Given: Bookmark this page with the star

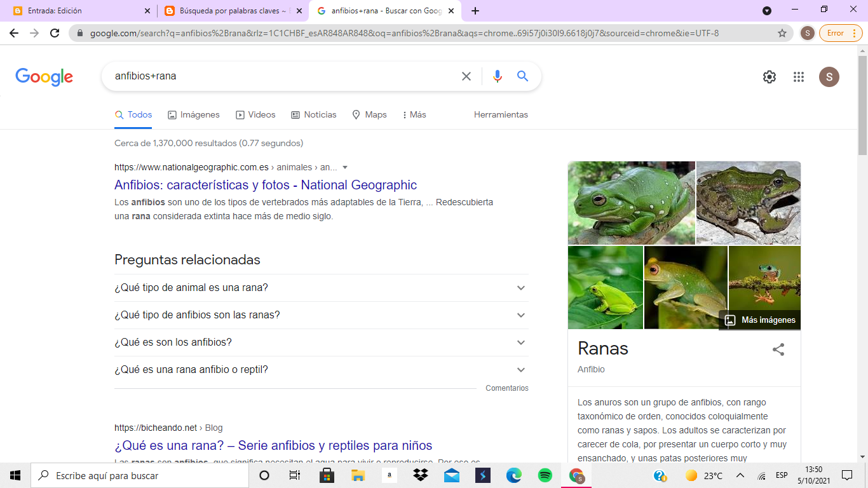Looking at the screenshot, I should coord(782,33).
